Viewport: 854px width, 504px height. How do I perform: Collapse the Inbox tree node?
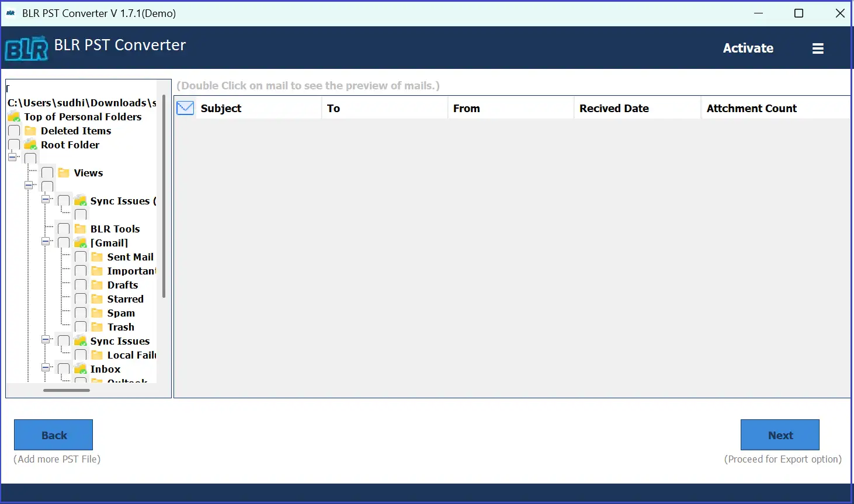46,369
